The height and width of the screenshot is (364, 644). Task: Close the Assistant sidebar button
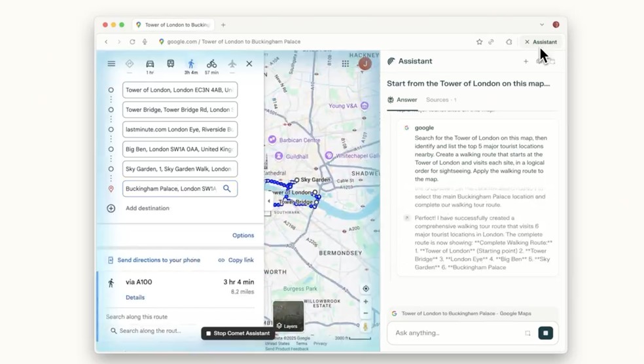[541, 42]
